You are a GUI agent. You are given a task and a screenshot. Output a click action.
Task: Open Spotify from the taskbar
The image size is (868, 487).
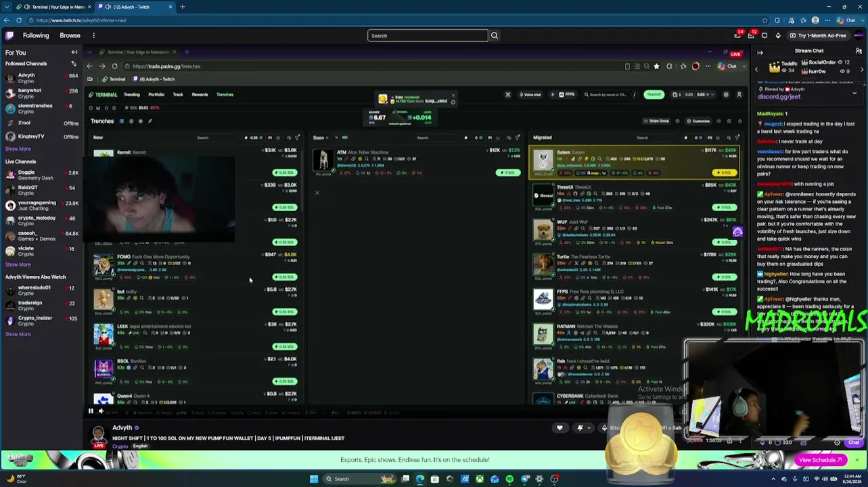tap(509, 479)
